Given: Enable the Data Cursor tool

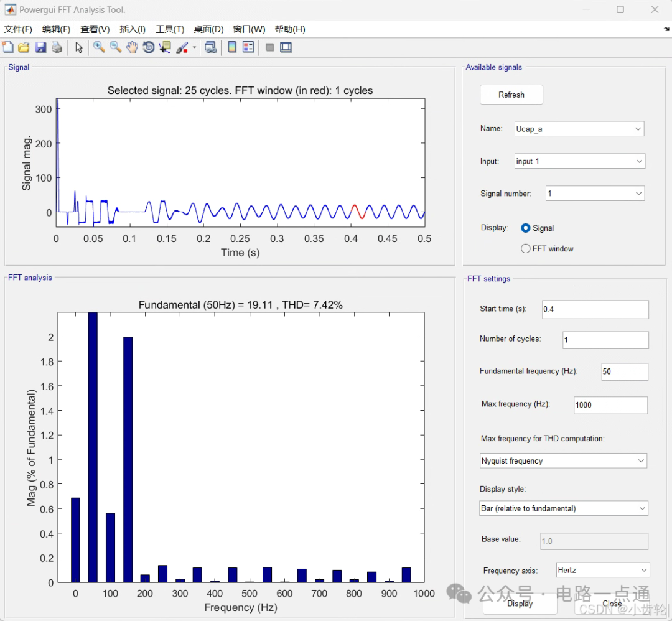Looking at the screenshot, I should coord(165,47).
